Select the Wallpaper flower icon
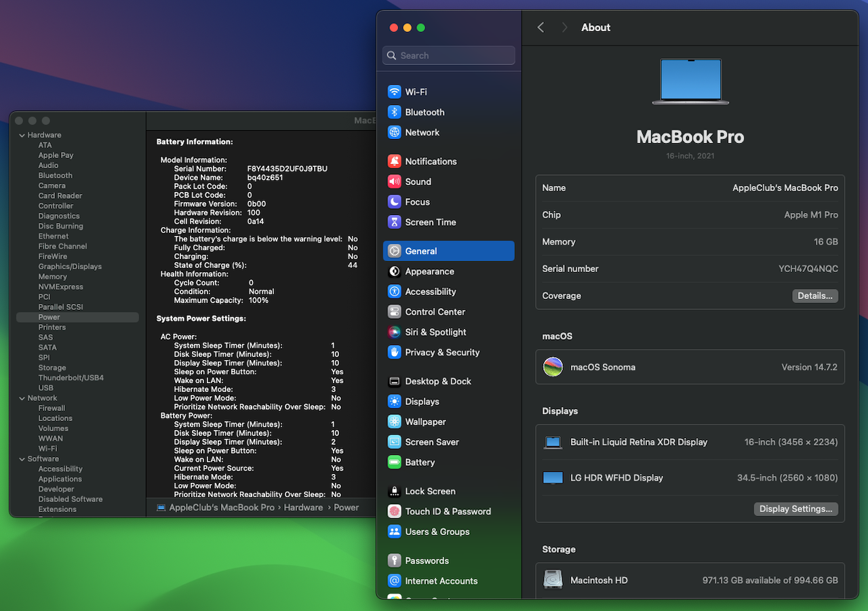 pyautogui.click(x=394, y=422)
